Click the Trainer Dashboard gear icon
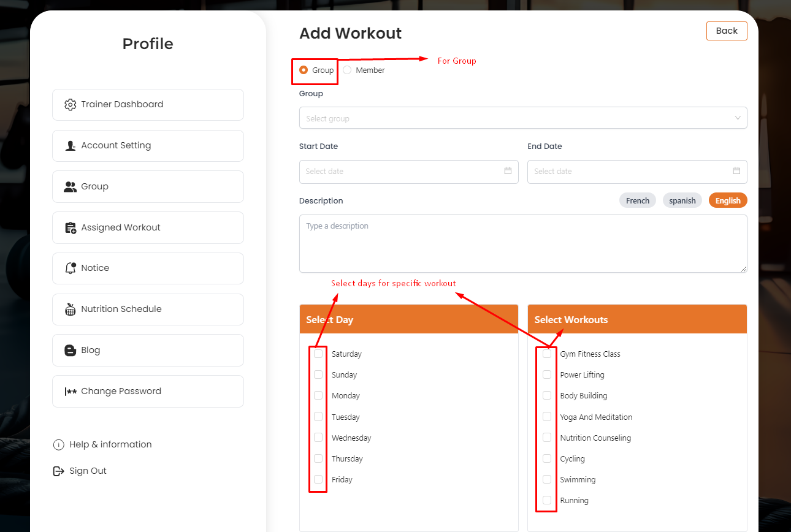Image resolution: width=791 pixels, height=532 pixels. click(71, 105)
